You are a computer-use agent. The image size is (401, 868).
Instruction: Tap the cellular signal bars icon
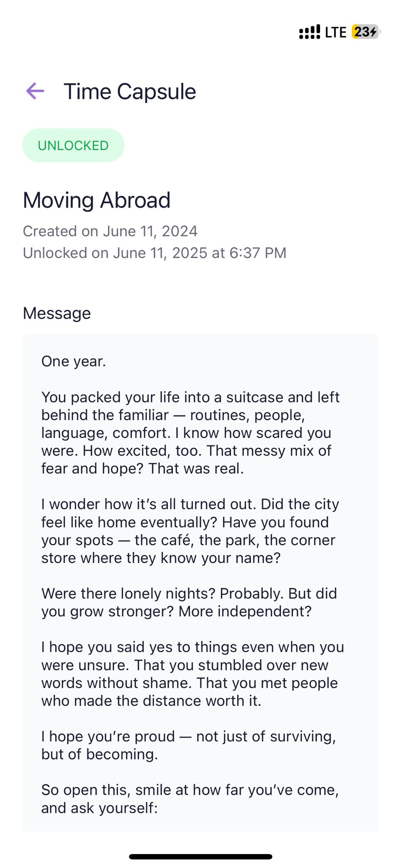tap(309, 32)
